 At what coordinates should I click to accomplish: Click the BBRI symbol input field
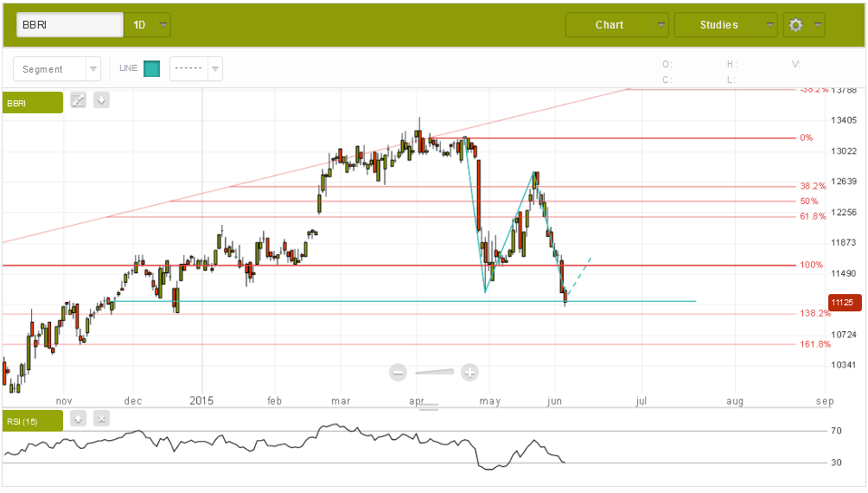(x=71, y=25)
